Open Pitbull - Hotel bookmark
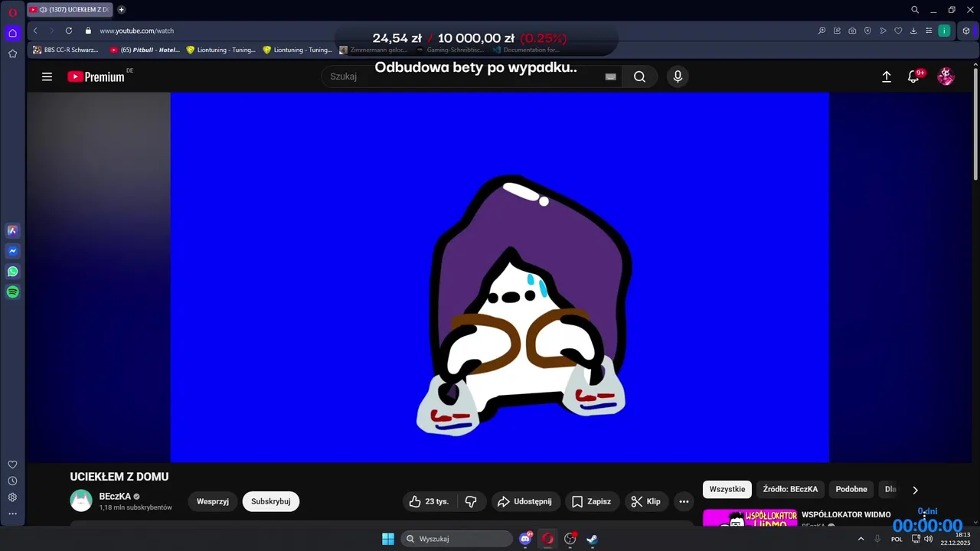The height and width of the screenshot is (551, 980). (145, 50)
